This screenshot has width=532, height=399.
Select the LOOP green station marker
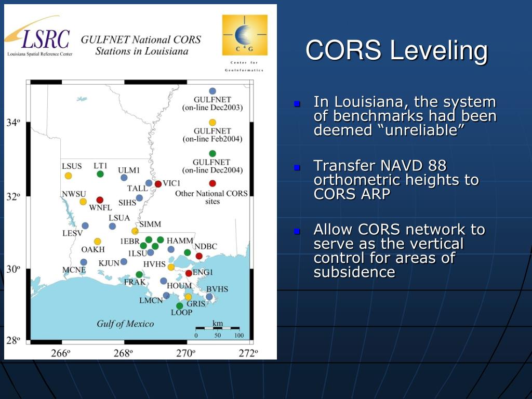click(180, 306)
